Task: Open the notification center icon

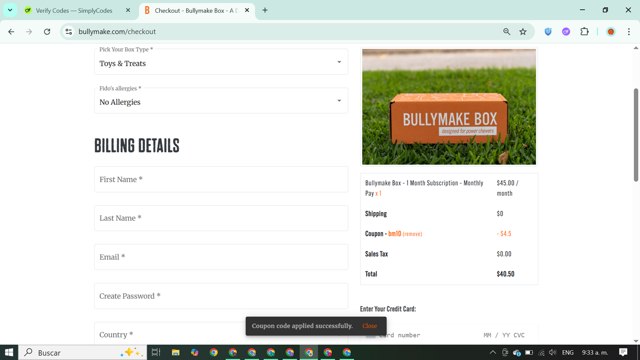Action: (623, 352)
